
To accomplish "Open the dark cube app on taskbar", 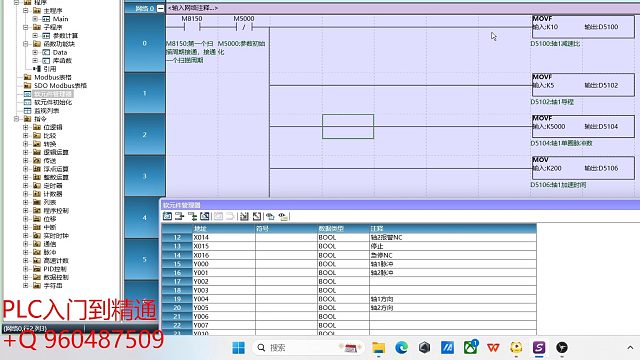I will 424,348.
